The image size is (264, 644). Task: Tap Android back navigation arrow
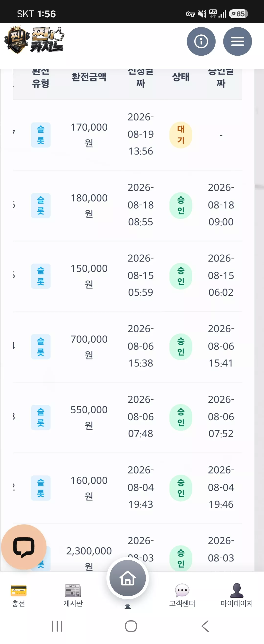coord(205,626)
